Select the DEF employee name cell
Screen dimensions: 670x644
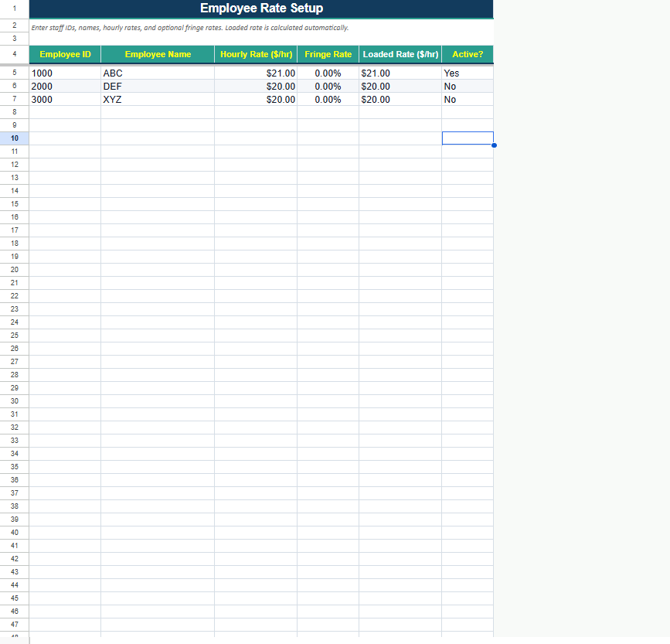pos(158,87)
